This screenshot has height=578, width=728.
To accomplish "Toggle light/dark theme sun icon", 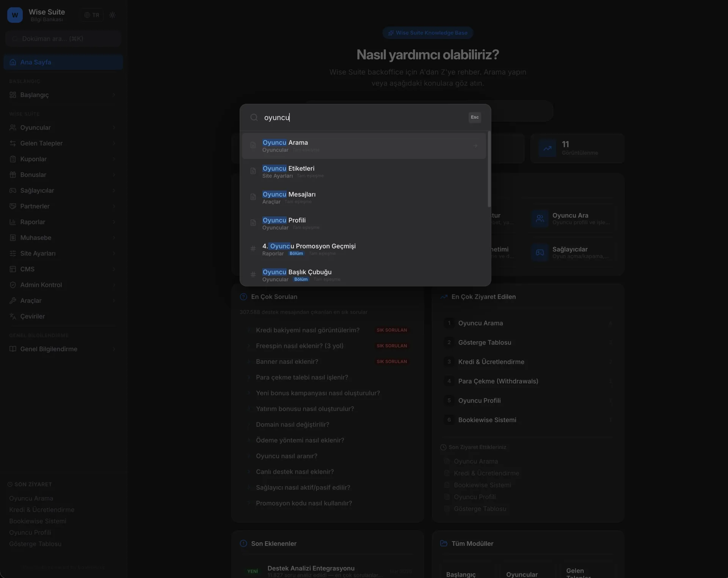I will [x=112, y=15].
